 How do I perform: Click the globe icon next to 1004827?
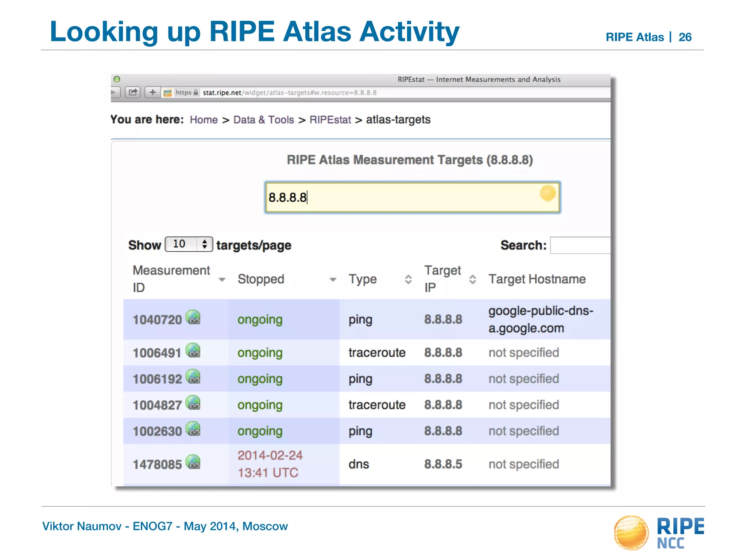coord(193,403)
